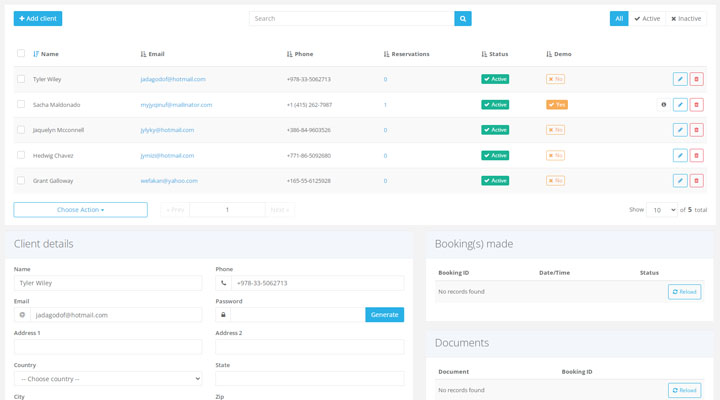Go to the Next page
The height and width of the screenshot is (400, 720).
(280, 210)
